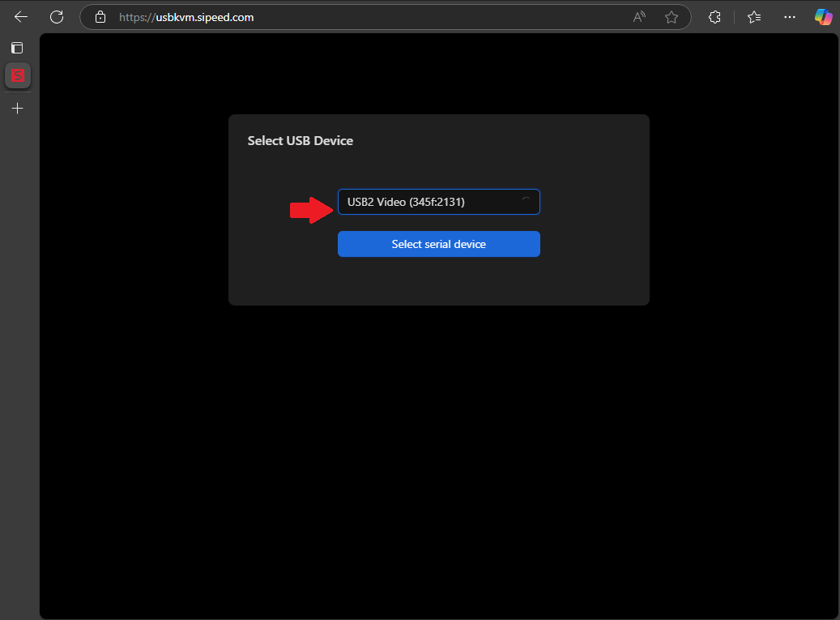This screenshot has height=620, width=840.
Task: Add this page to favorites with the star icon
Action: (x=672, y=17)
